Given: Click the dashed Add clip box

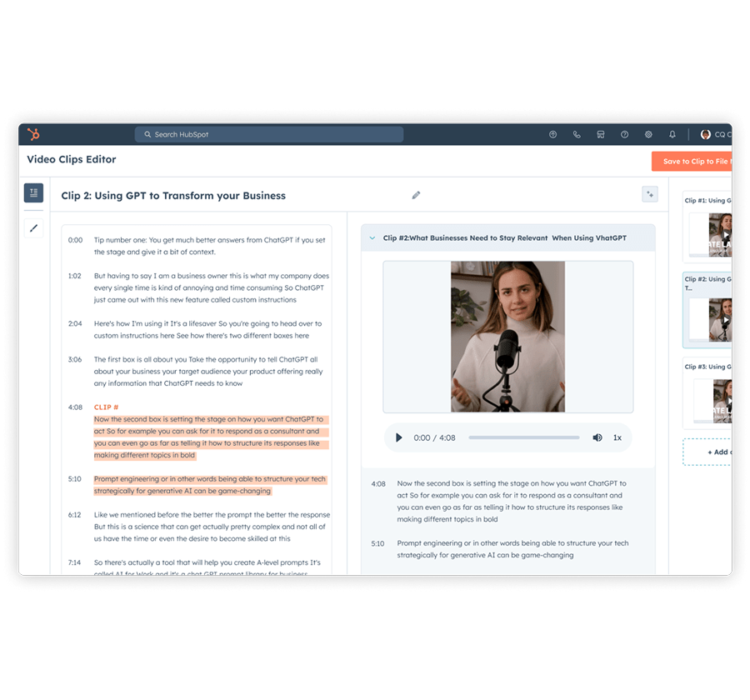Looking at the screenshot, I should click(x=707, y=452).
